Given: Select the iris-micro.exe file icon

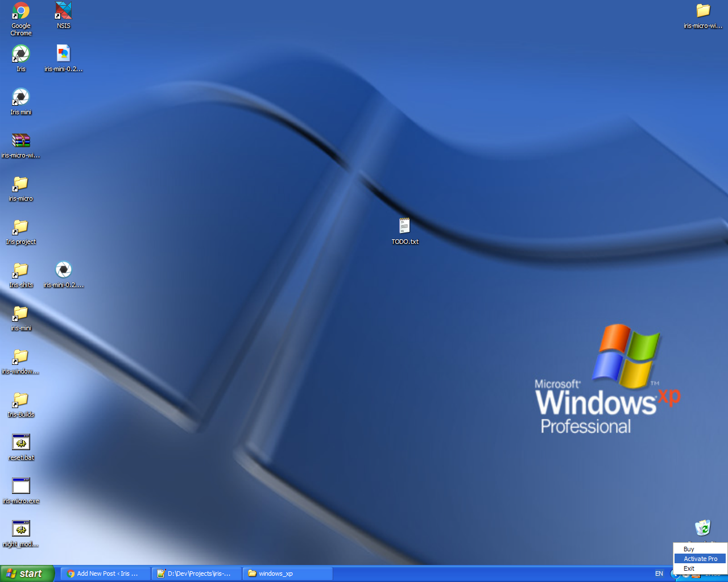Looking at the screenshot, I should point(21,490).
